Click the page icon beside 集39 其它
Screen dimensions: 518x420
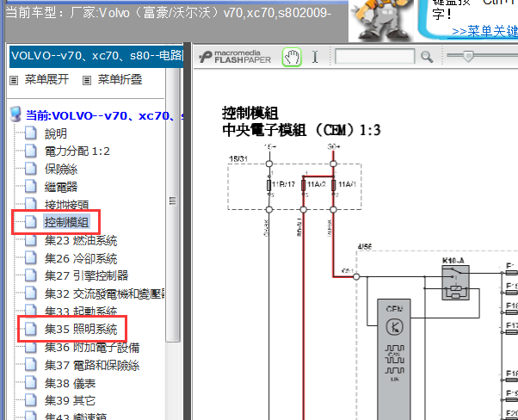31,400
